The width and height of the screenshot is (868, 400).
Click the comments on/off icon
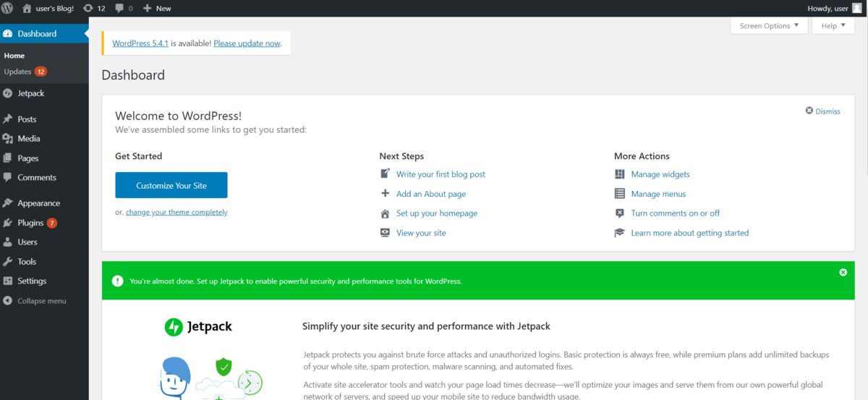[620, 213]
